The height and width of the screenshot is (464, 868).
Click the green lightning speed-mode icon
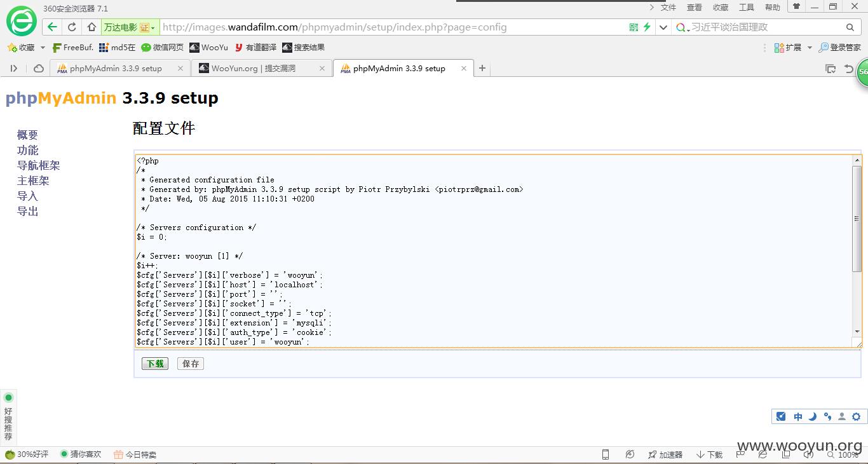(647, 27)
